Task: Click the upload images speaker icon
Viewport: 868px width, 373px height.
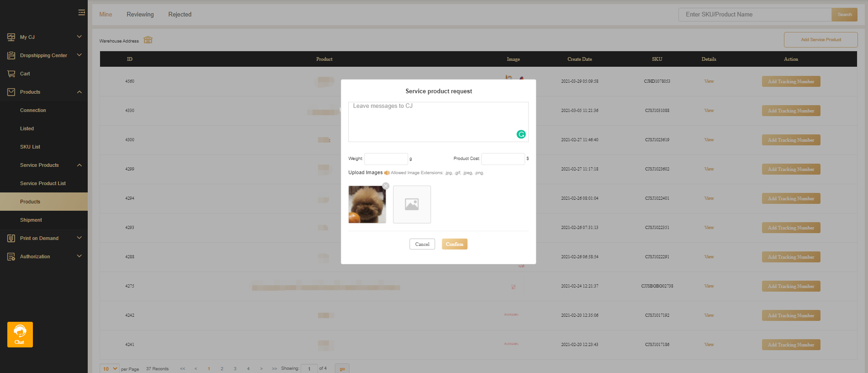Action: point(386,173)
